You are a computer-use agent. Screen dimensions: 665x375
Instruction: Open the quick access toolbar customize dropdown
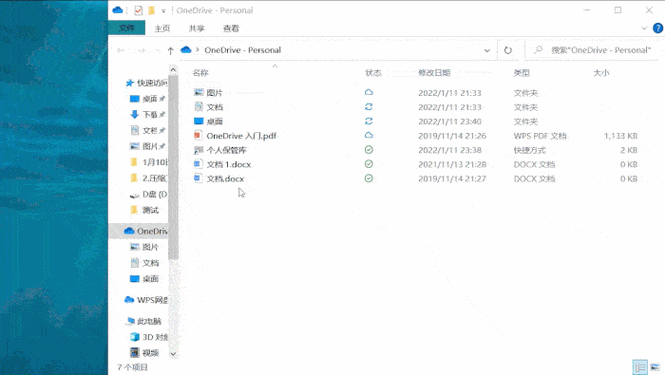163,11
